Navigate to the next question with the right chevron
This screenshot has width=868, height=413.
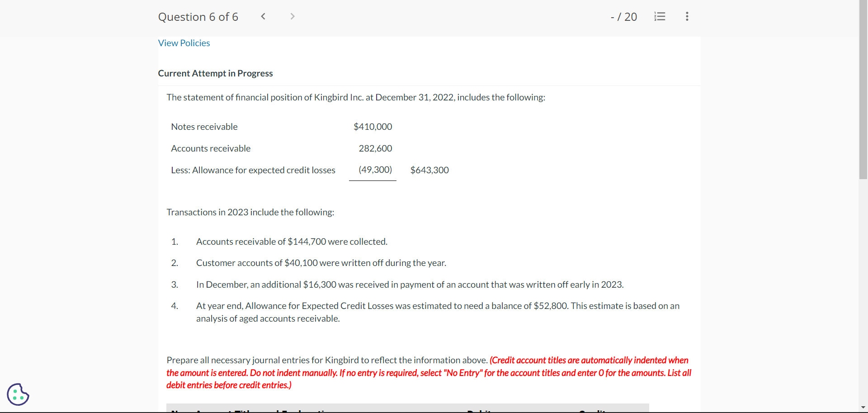pos(292,16)
